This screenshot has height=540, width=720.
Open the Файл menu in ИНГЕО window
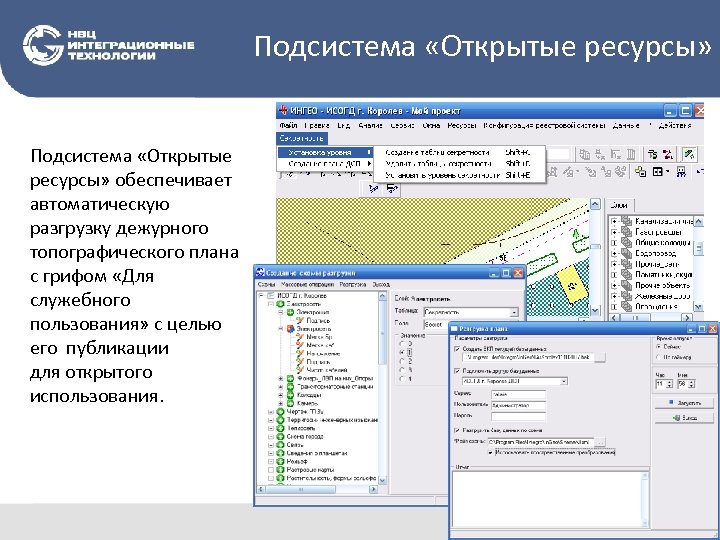(x=288, y=125)
